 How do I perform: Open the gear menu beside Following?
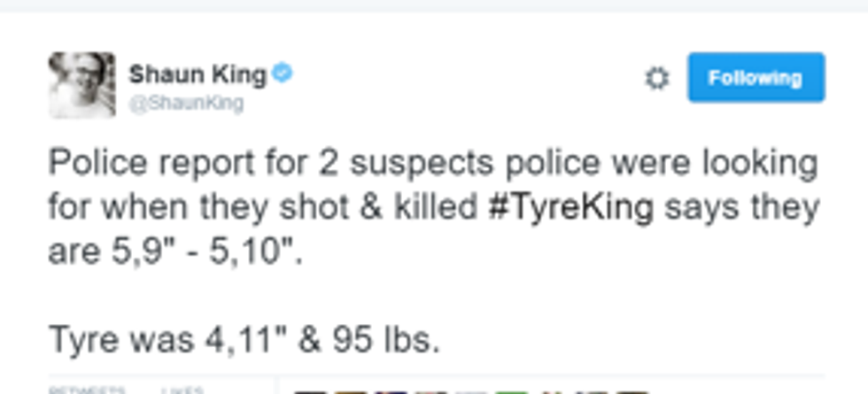click(x=656, y=79)
